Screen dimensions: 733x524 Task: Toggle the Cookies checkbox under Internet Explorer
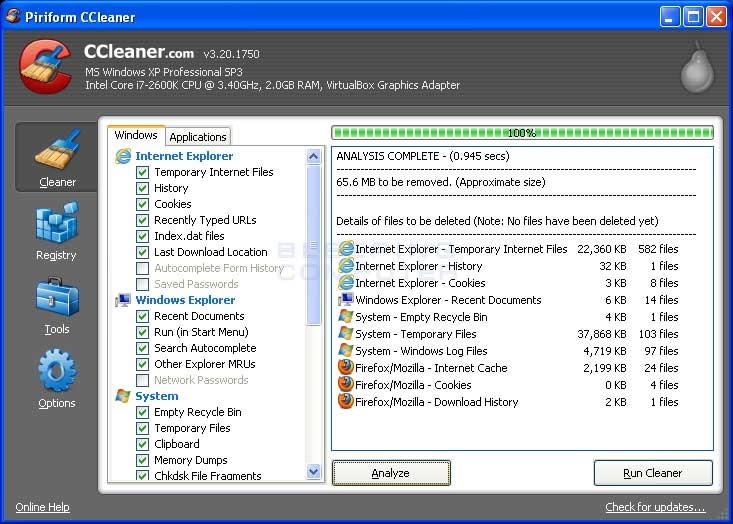coord(143,204)
